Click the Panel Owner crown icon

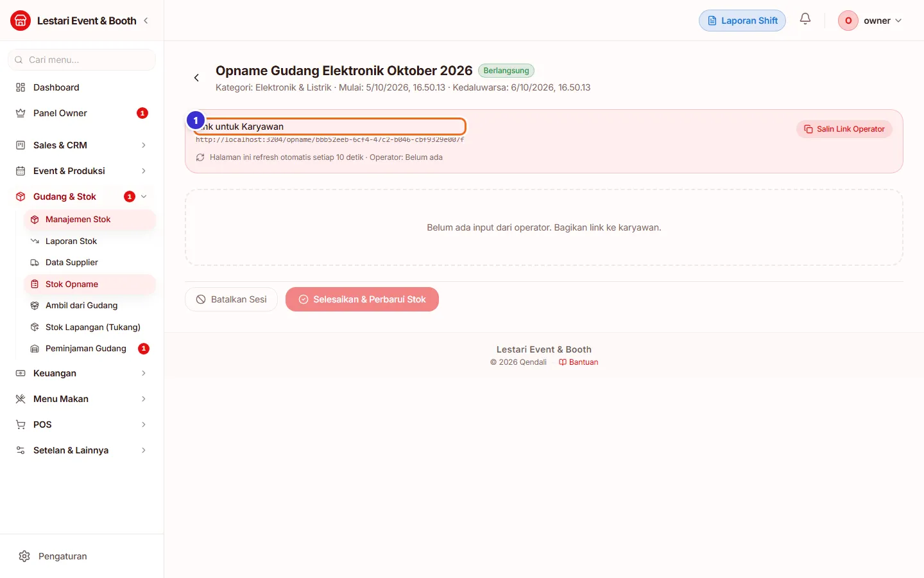click(21, 113)
